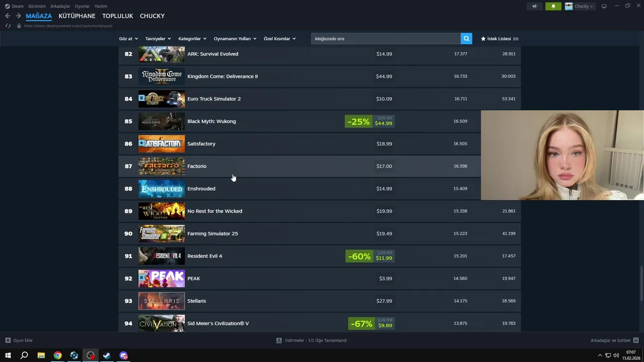Image resolution: width=644 pixels, height=362 pixels.
Task: Click the -25% Black Myth: Wukong discount
Action: (358, 122)
